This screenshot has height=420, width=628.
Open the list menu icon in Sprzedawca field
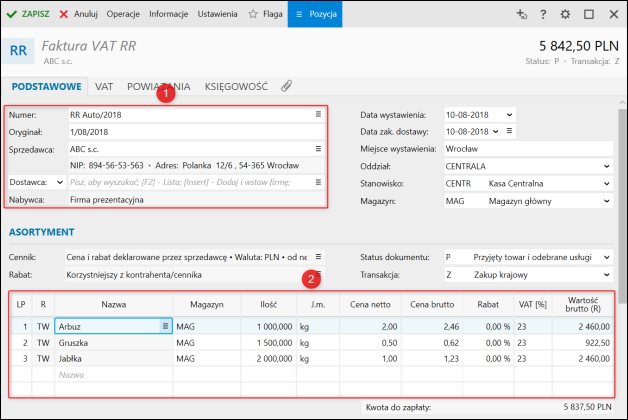(319, 148)
